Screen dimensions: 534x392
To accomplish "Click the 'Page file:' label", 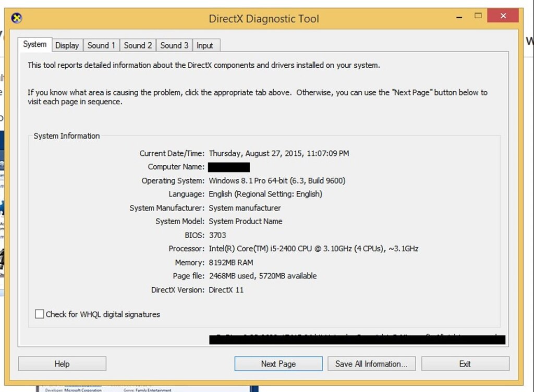I will [189, 276].
